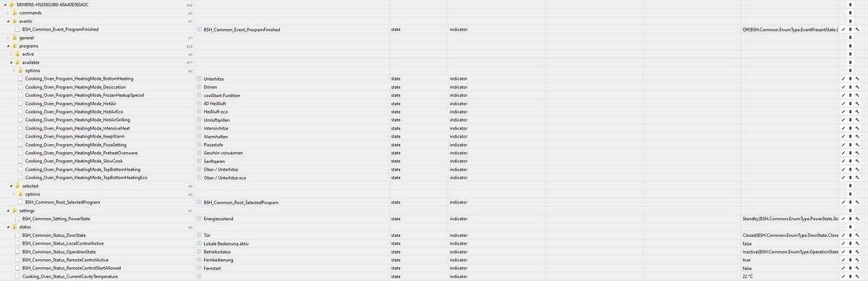Viewport: 868px width, 281px height.
Task: Open wrench settings for BSH_Common_Setting_PowerState
Action: [x=856, y=218]
